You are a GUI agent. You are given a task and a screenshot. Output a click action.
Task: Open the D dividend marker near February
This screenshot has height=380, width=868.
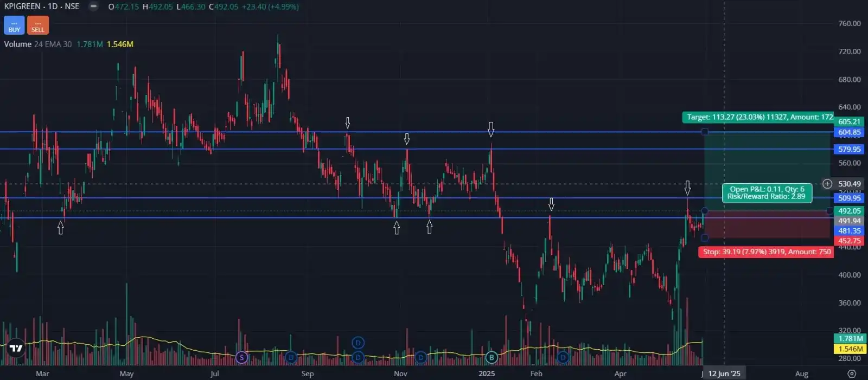click(563, 357)
